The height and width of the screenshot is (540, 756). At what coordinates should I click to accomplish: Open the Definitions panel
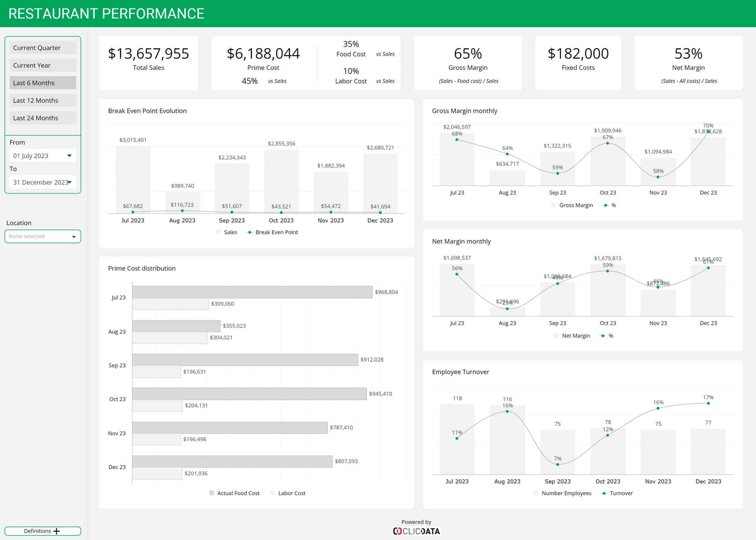42,531
